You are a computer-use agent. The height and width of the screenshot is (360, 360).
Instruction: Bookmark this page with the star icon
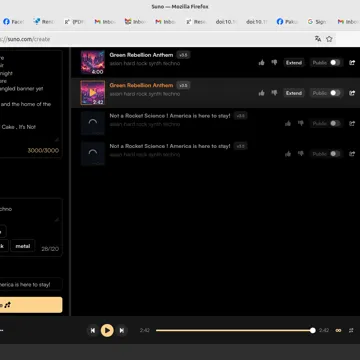(x=329, y=39)
